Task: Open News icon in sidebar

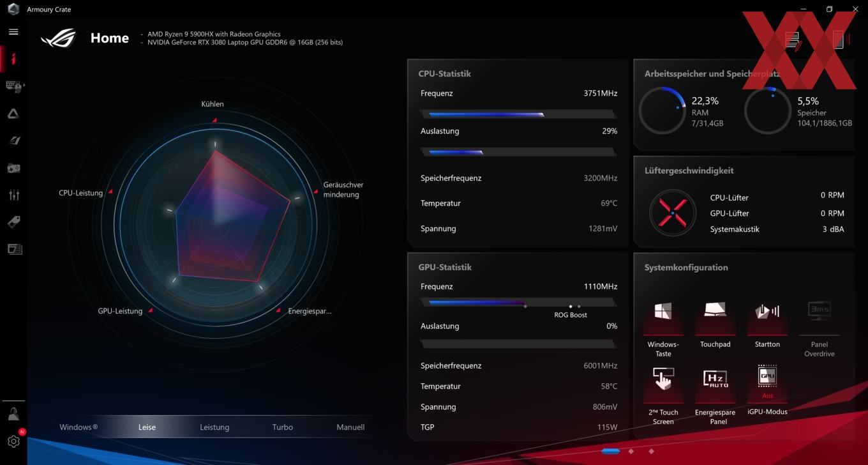Action: tap(14, 249)
